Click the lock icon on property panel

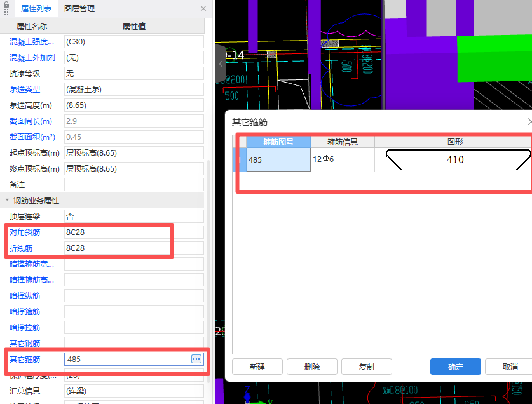[x=6, y=6]
